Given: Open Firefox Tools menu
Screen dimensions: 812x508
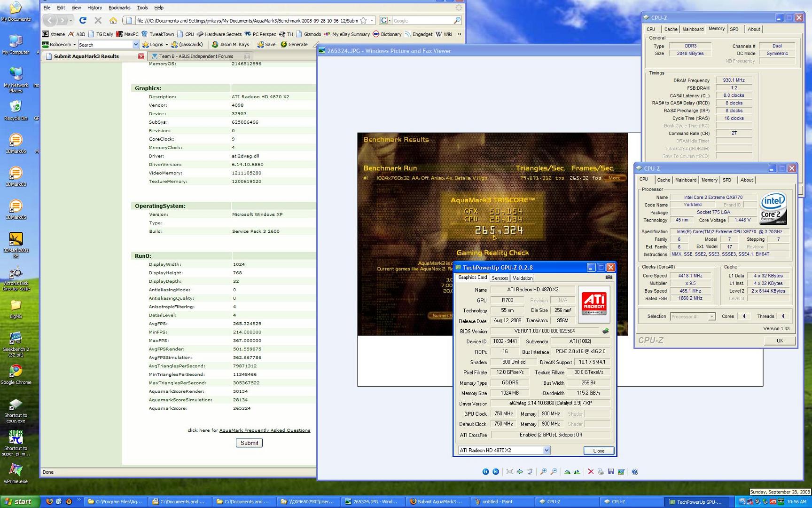Looking at the screenshot, I should [142, 8].
